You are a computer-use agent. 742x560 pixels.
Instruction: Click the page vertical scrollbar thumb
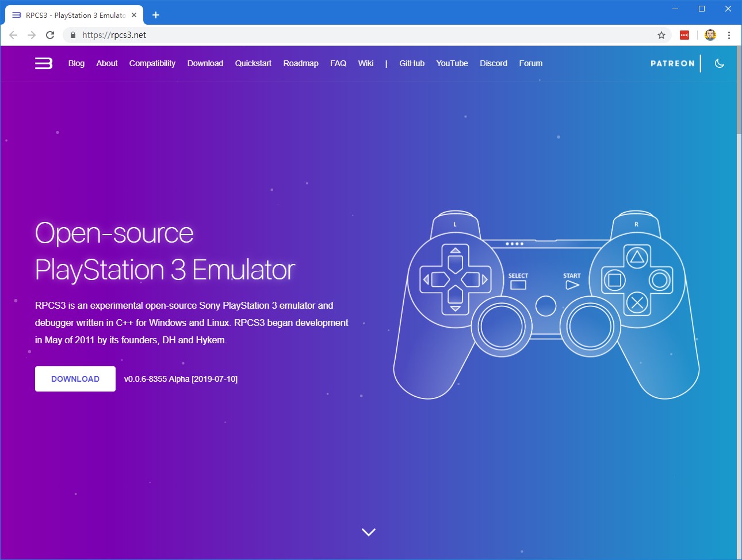tap(739, 90)
